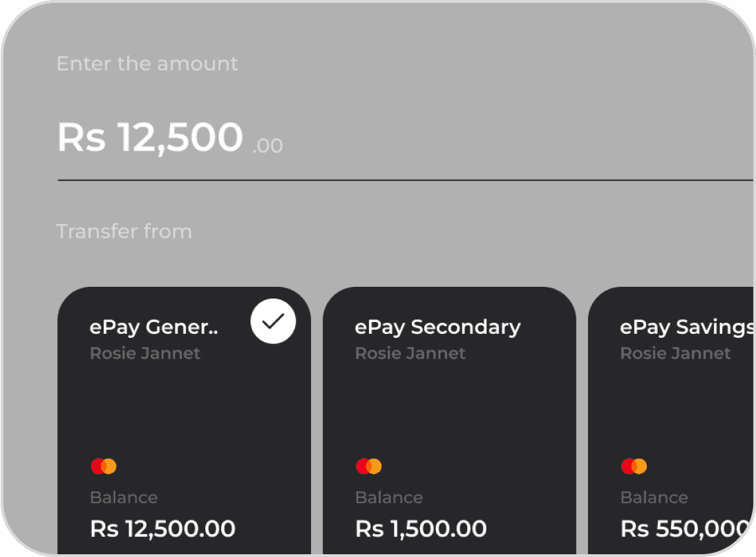Click the Rs 12,500 amount field
Image resolution: width=756 pixels, height=557 pixels.
[x=150, y=137]
